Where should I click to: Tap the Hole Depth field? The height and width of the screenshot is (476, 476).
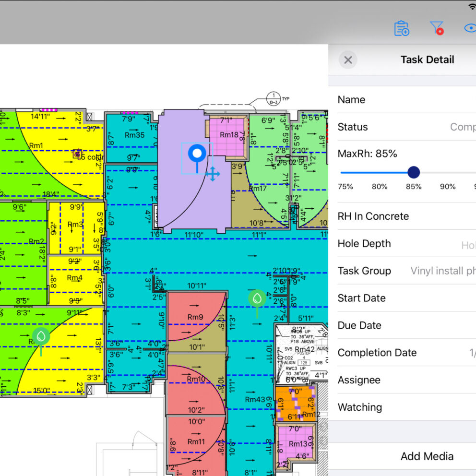click(x=403, y=244)
